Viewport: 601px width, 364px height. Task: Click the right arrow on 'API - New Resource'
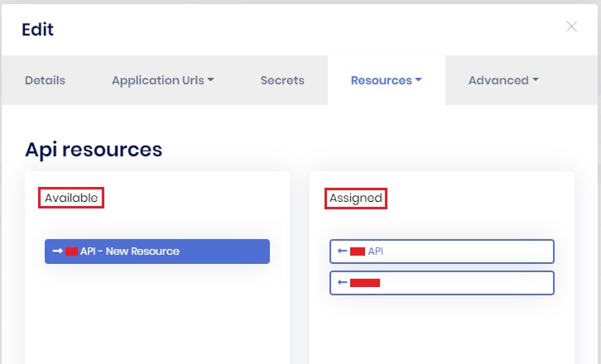point(57,251)
